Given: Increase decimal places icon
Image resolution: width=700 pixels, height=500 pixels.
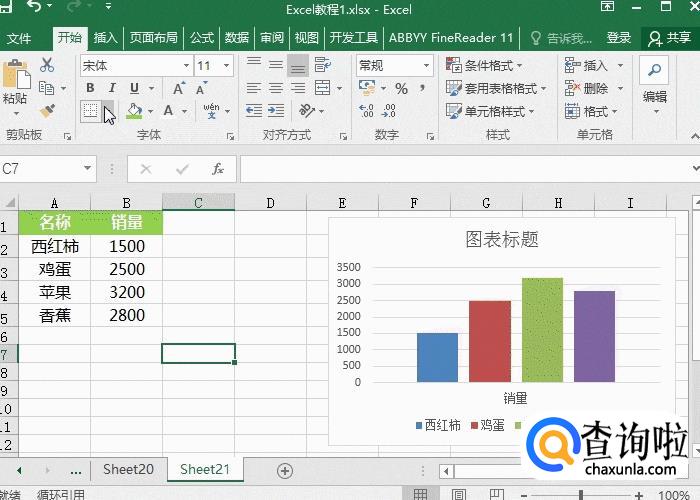Looking at the screenshot, I should click(x=367, y=111).
